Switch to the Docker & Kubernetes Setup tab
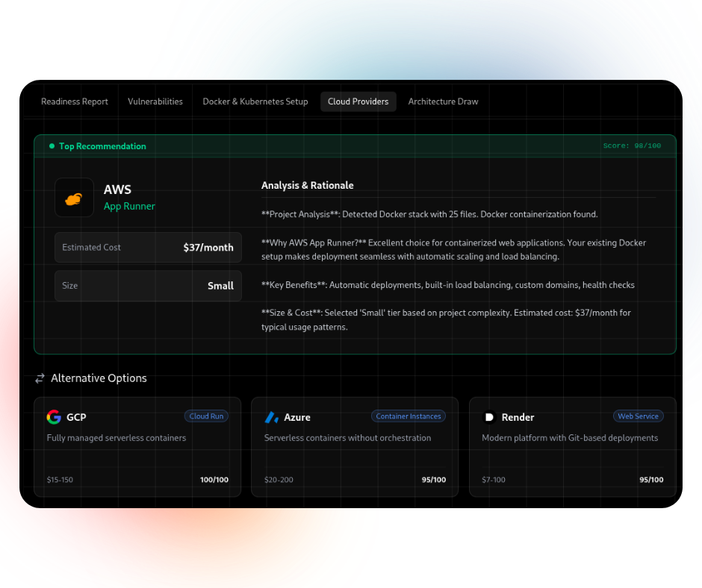This screenshot has width=702, height=588. click(x=255, y=101)
